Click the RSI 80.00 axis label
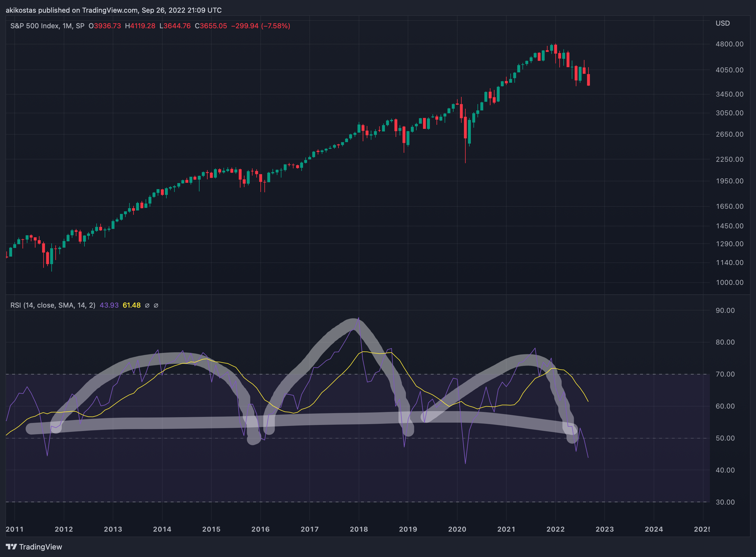This screenshot has width=756, height=557. click(x=725, y=342)
